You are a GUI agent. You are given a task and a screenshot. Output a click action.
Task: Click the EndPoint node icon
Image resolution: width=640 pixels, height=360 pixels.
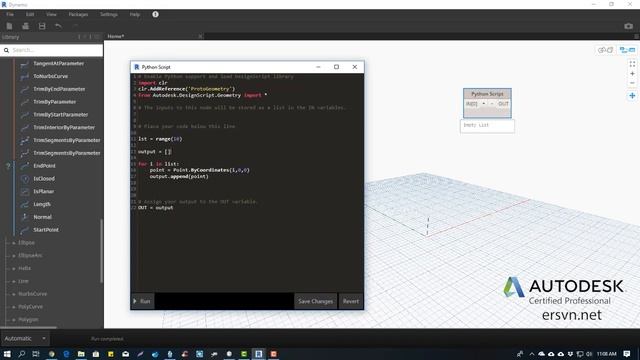(24, 166)
